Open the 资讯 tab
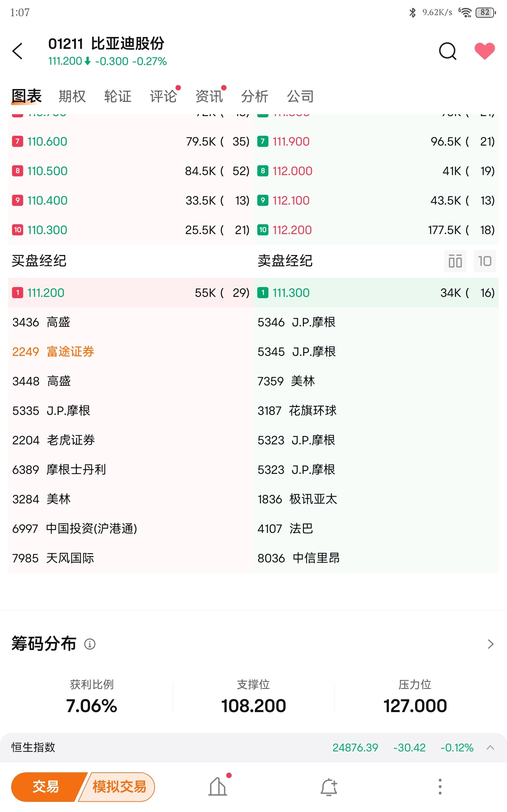The image size is (507, 812). pyautogui.click(x=209, y=96)
